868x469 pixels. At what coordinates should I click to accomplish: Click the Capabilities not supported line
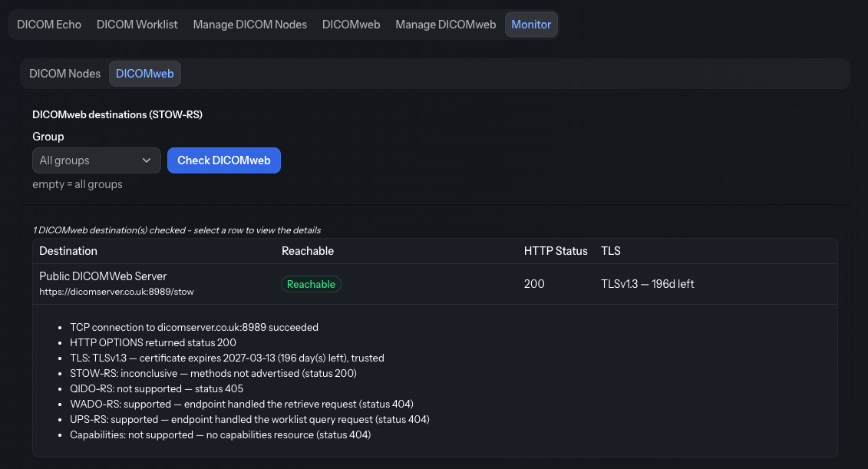(x=220, y=434)
